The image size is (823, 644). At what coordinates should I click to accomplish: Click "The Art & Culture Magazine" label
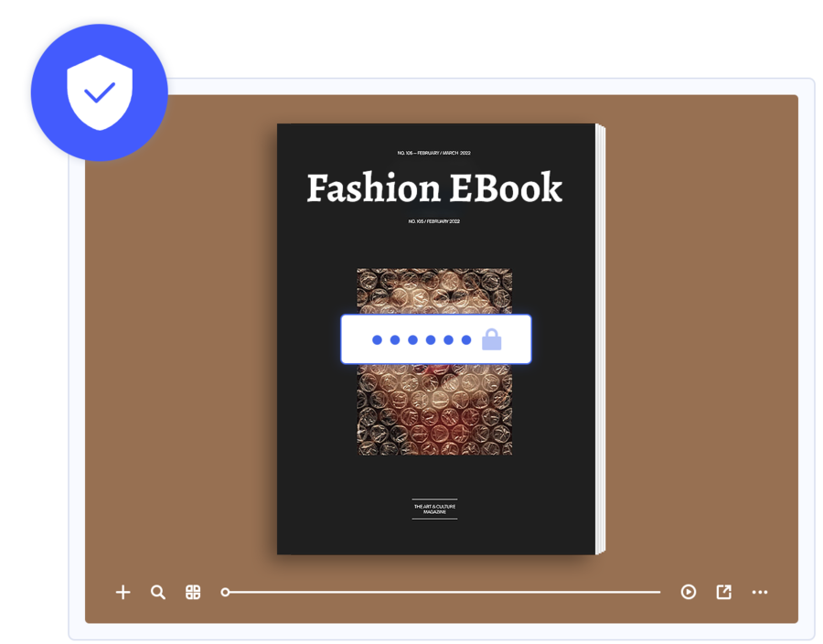tap(434, 509)
